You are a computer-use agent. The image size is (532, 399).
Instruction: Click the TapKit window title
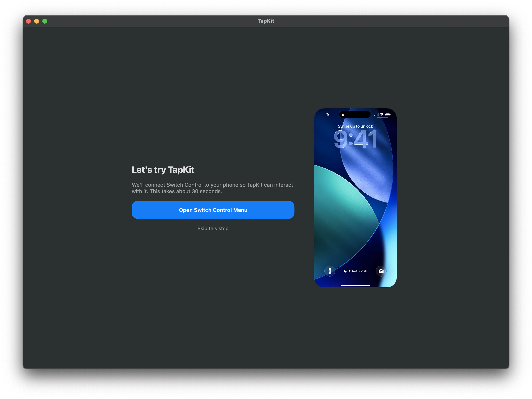[266, 21]
